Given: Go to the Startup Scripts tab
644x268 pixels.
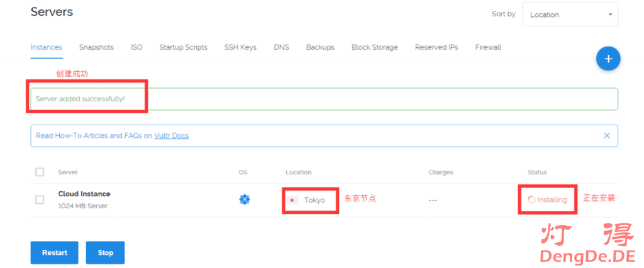Looking at the screenshot, I should point(183,47).
